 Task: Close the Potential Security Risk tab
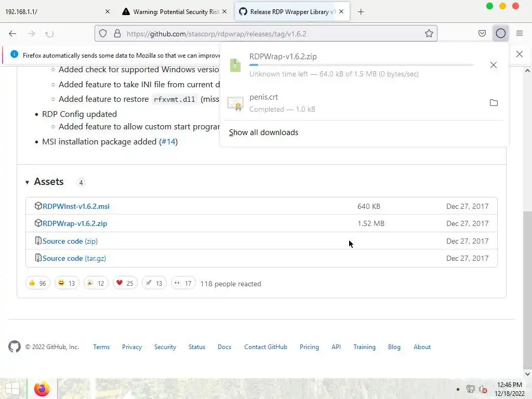[224, 11]
